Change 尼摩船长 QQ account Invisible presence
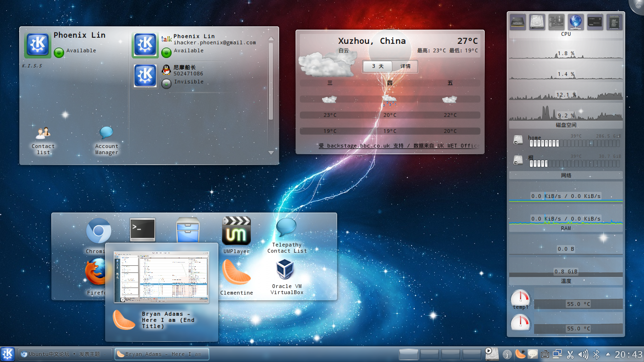644x362 pixels. coord(166,84)
